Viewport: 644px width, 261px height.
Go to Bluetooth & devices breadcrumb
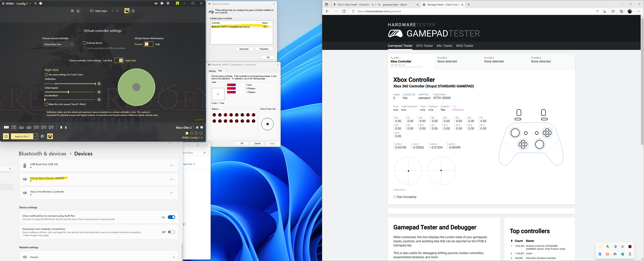43,154
